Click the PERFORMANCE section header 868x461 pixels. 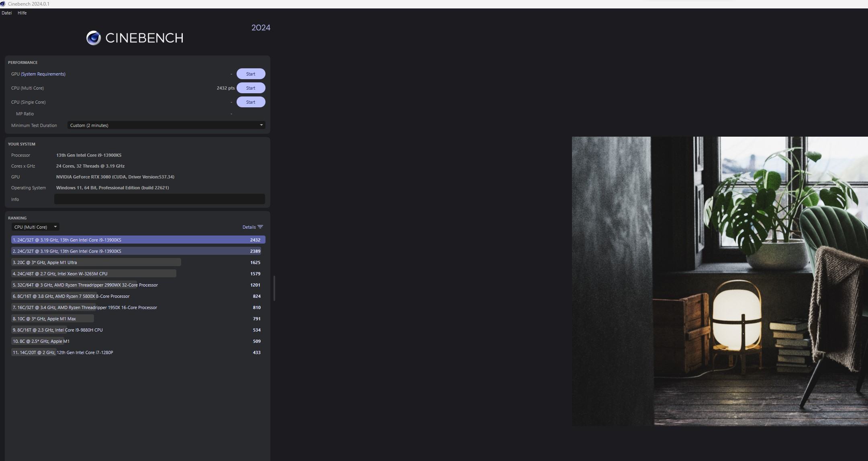coord(23,62)
